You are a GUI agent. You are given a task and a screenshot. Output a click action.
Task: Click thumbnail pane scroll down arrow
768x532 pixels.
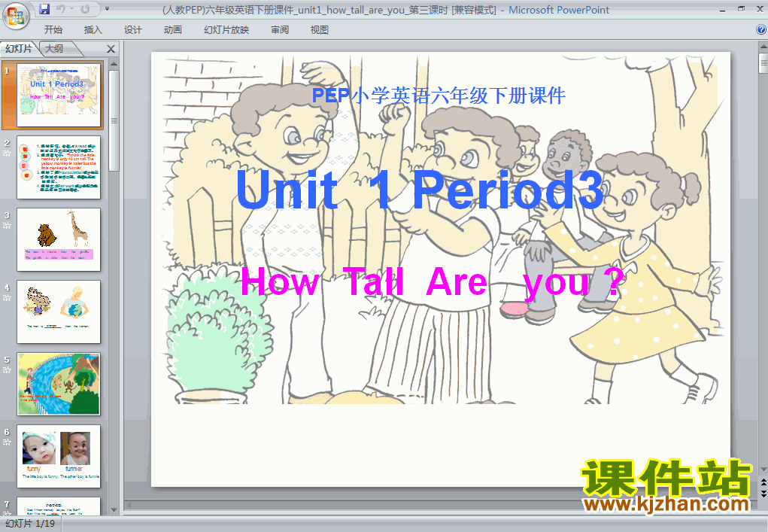(114, 510)
